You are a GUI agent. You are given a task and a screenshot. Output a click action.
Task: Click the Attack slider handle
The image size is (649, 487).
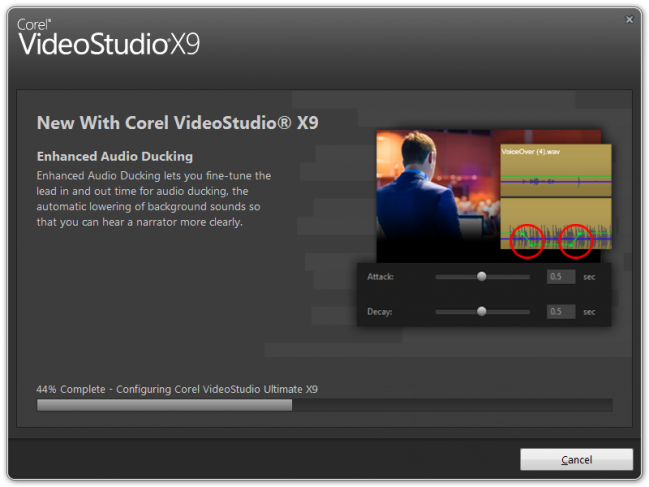(x=481, y=276)
